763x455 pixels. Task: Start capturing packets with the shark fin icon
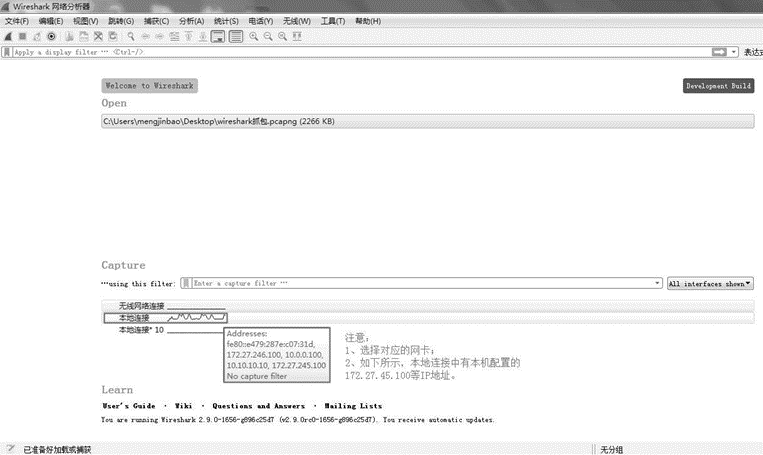point(8,36)
